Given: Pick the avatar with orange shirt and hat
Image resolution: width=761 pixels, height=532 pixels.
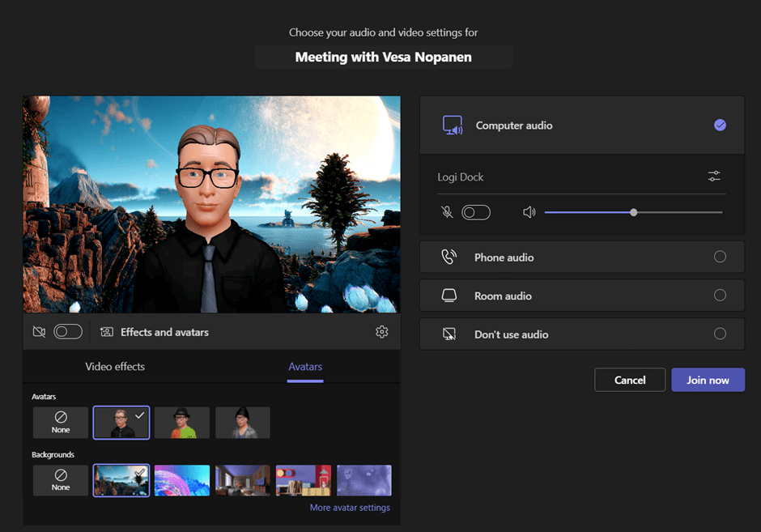Looking at the screenshot, I should click(x=182, y=423).
